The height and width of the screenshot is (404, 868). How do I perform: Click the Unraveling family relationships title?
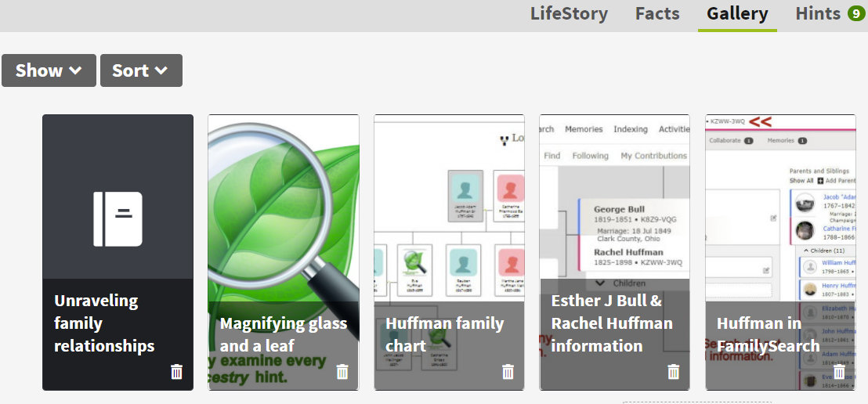[104, 323]
